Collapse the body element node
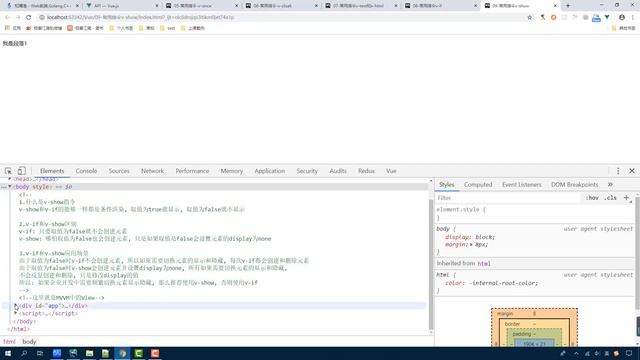This screenshot has height=360, width=640. 10,187
